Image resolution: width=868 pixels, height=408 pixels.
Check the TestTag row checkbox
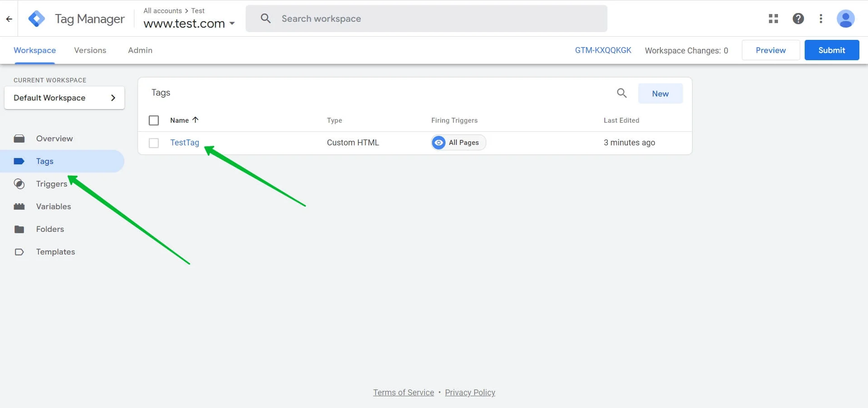coord(154,143)
